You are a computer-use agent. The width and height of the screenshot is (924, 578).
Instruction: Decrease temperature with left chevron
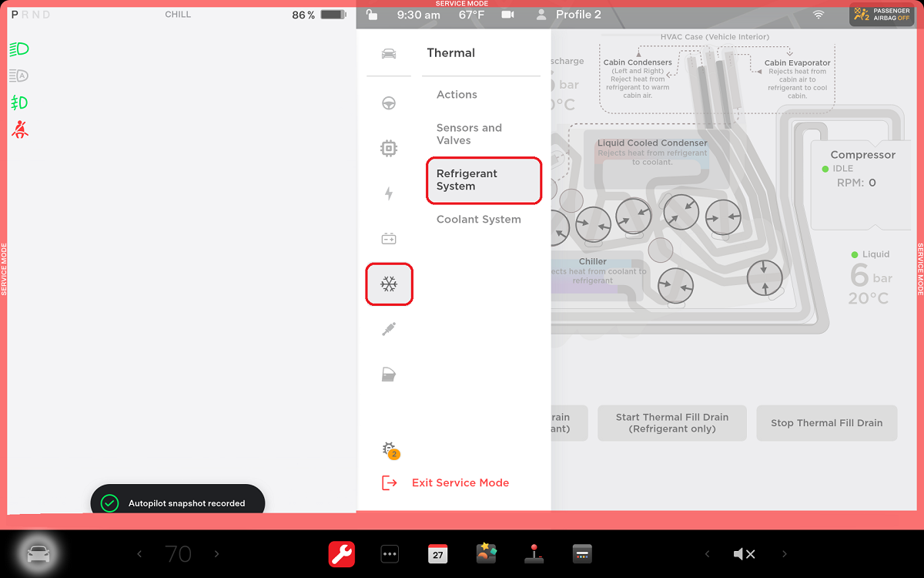coord(139,554)
